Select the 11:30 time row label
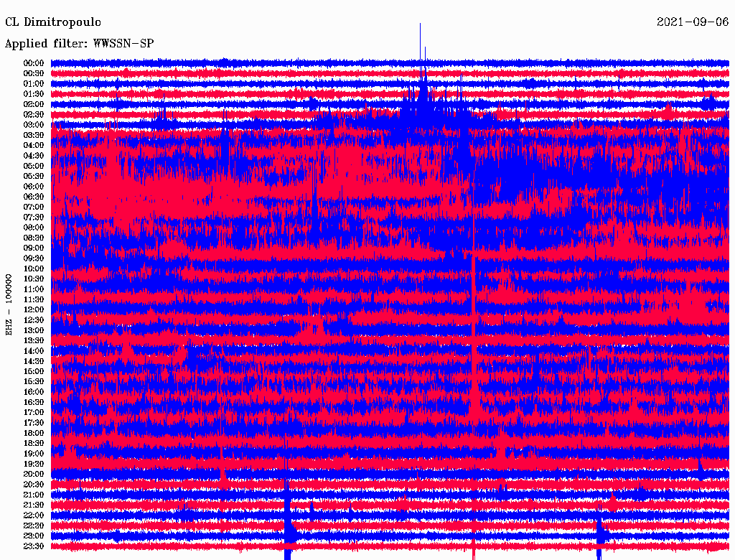The width and height of the screenshot is (735, 560). pyautogui.click(x=34, y=299)
